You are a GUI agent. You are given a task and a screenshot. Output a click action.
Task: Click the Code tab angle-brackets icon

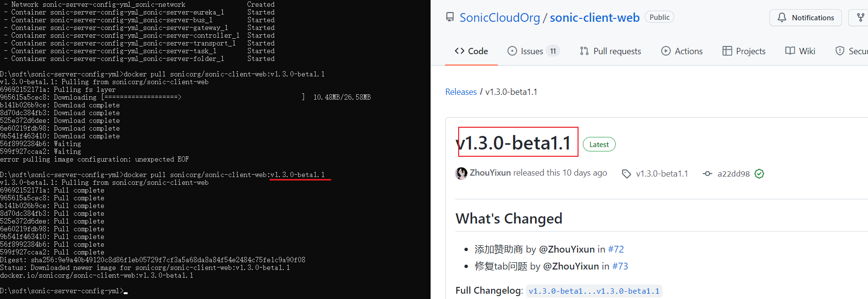(x=460, y=51)
